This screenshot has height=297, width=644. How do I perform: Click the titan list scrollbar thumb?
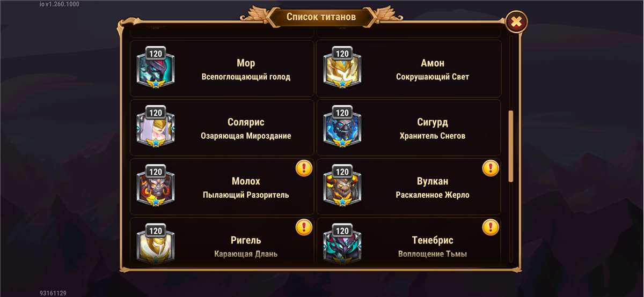(511, 146)
